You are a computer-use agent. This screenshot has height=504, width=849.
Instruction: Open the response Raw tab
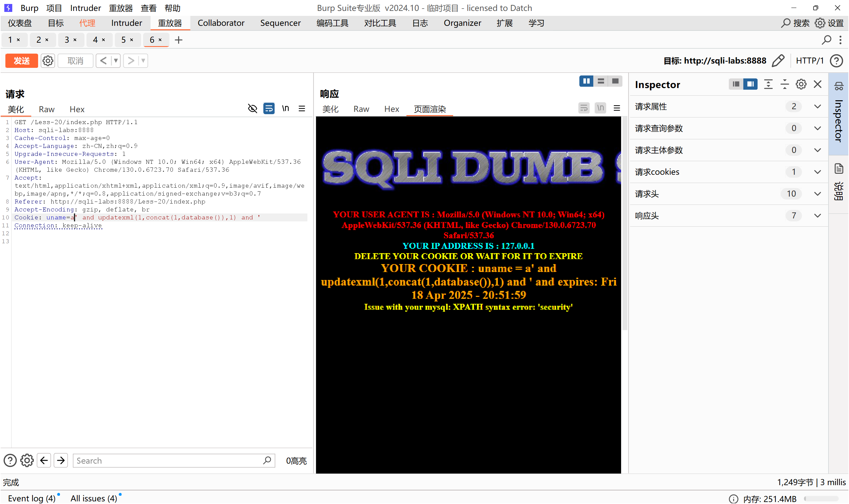point(361,109)
